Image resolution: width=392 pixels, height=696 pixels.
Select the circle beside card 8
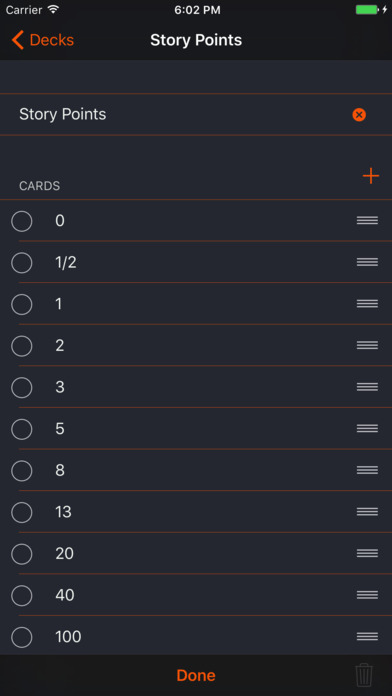pyautogui.click(x=22, y=471)
